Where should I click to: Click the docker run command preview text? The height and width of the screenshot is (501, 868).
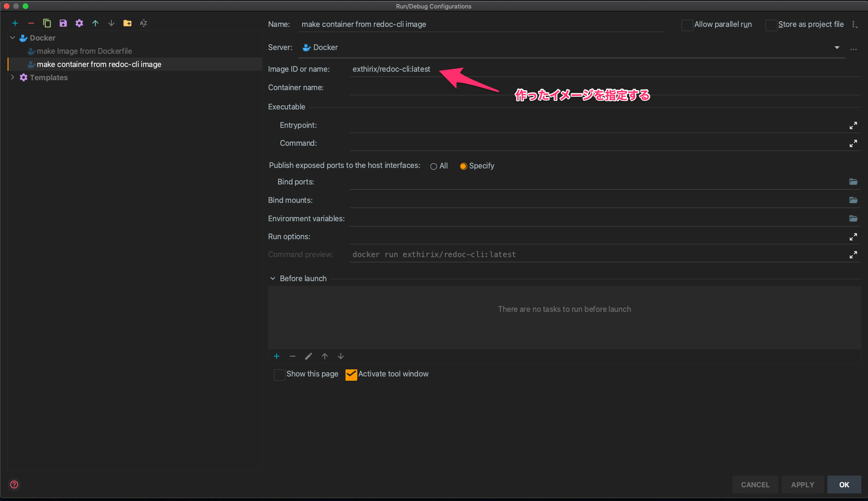point(434,255)
